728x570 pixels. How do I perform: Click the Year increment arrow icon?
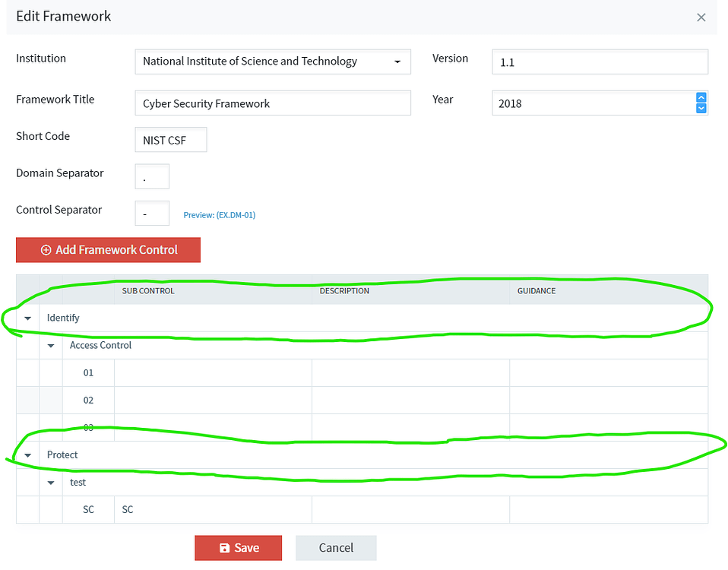coord(700,97)
